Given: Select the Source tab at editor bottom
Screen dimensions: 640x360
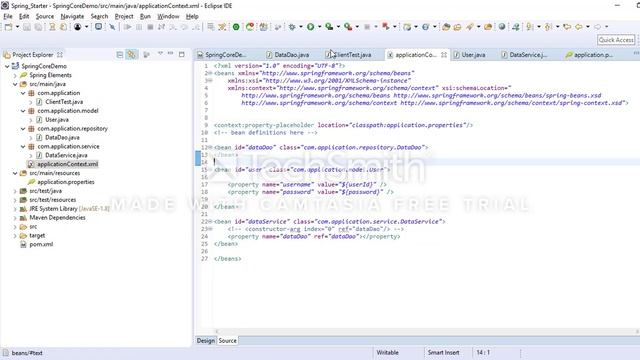Looking at the screenshot, I should (227, 340).
